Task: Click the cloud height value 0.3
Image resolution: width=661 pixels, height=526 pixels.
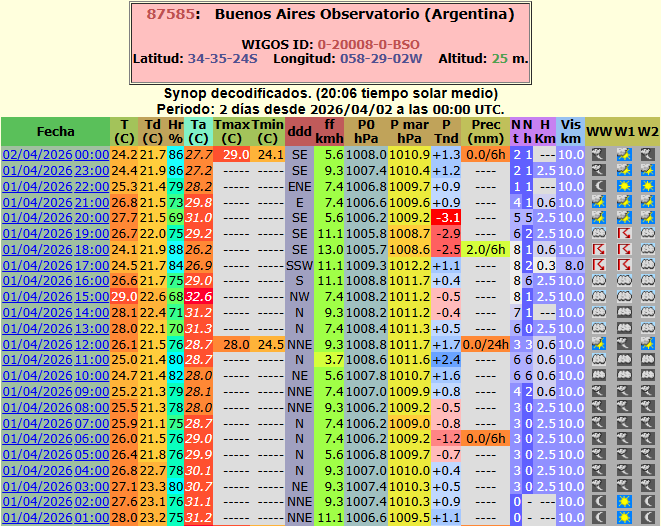Action: point(545,266)
